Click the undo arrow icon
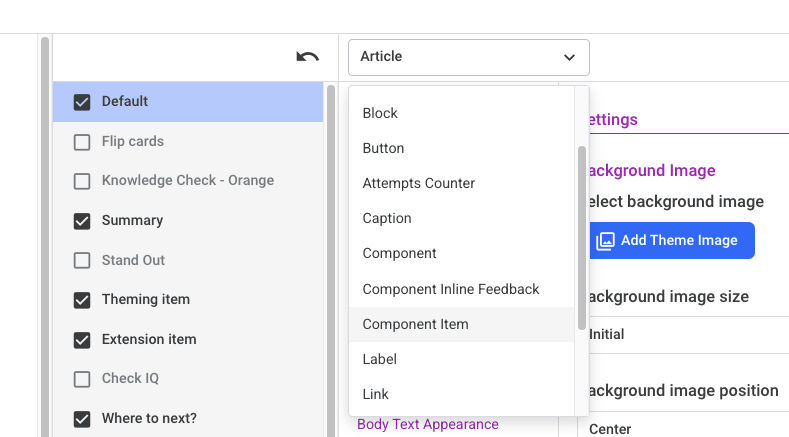This screenshot has height=437, width=789. pyautogui.click(x=307, y=56)
